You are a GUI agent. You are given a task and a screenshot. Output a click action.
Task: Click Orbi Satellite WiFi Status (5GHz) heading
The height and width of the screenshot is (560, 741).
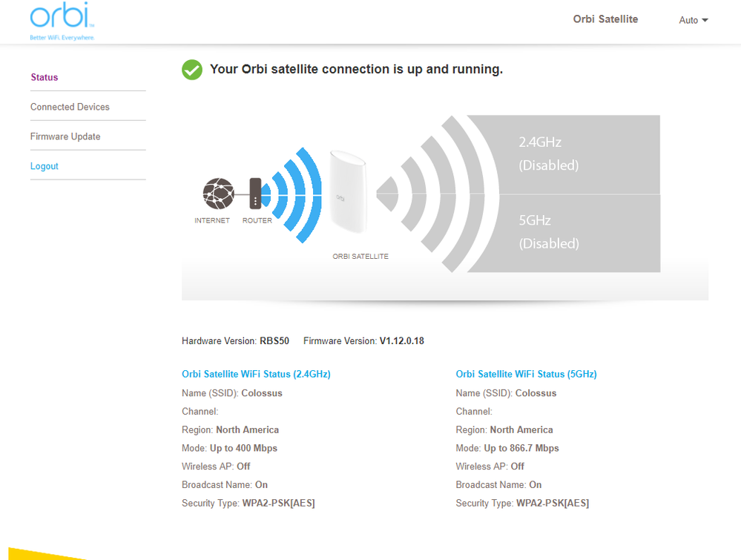pos(526,374)
